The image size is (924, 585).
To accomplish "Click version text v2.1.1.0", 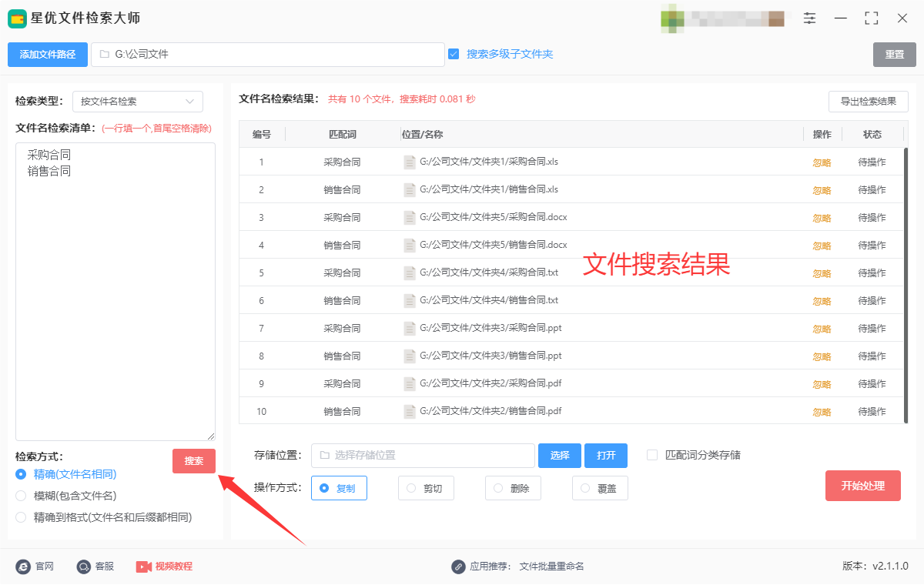I will click(890, 567).
